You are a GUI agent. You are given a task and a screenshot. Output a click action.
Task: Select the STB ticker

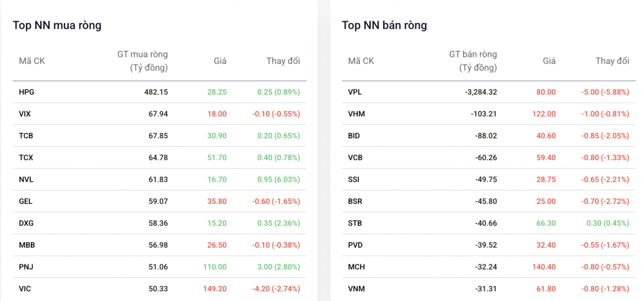click(x=355, y=223)
